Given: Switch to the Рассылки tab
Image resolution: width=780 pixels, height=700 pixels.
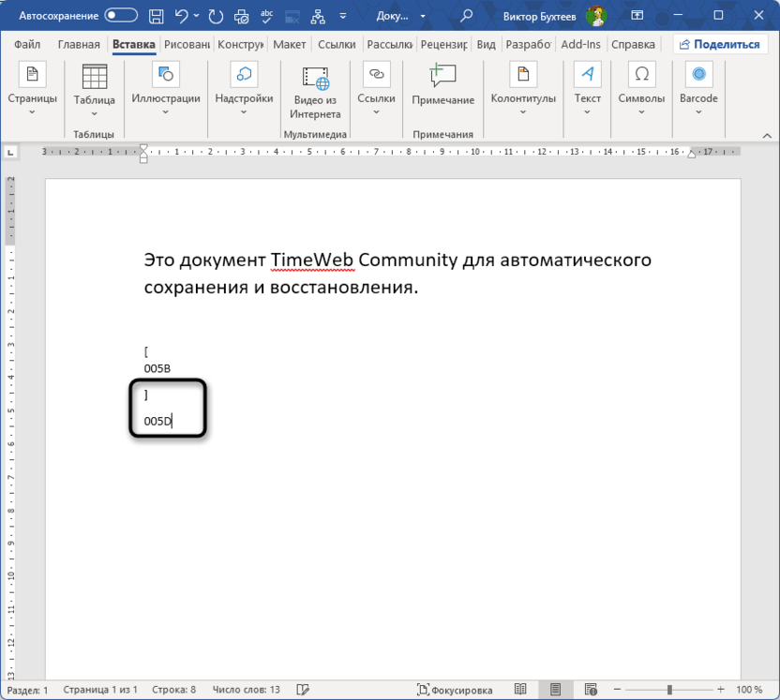Looking at the screenshot, I should coord(389,44).
